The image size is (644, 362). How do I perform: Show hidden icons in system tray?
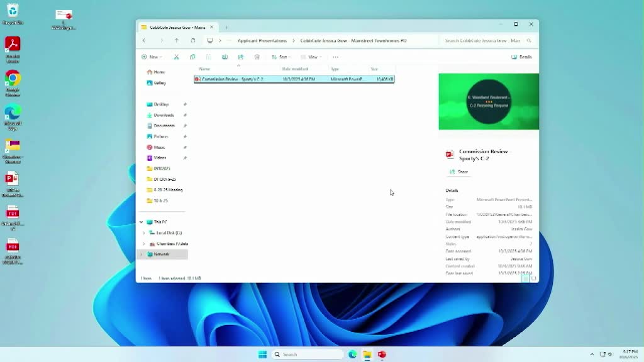pyautogui.click(x=592, y=354)
